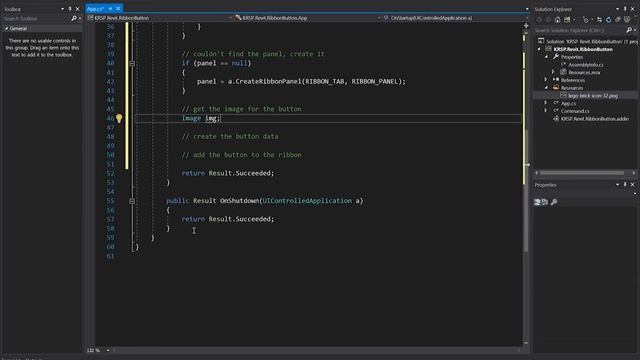
Task: Collapse the if (panel == null) block
Action: point(132,63)
